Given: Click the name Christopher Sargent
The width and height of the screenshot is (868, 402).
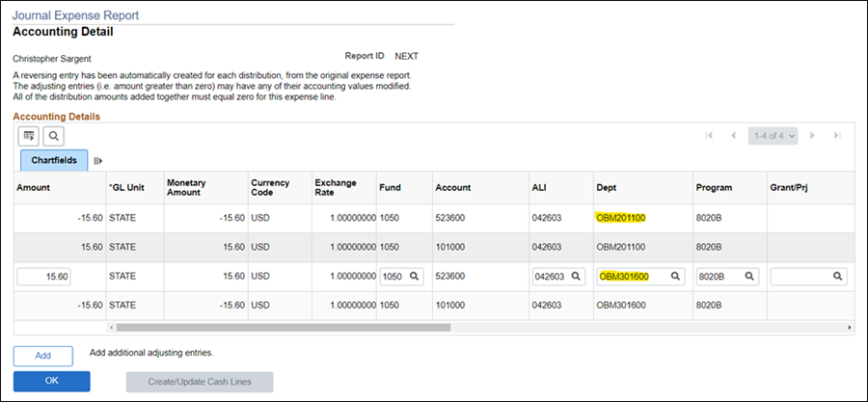Looking at the screenshot, I should tap(52, 59).
